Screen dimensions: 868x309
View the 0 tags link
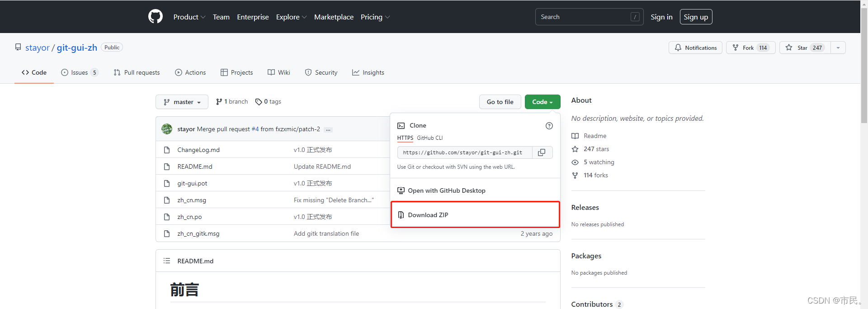pyautogui.click(x=268, y=102)
